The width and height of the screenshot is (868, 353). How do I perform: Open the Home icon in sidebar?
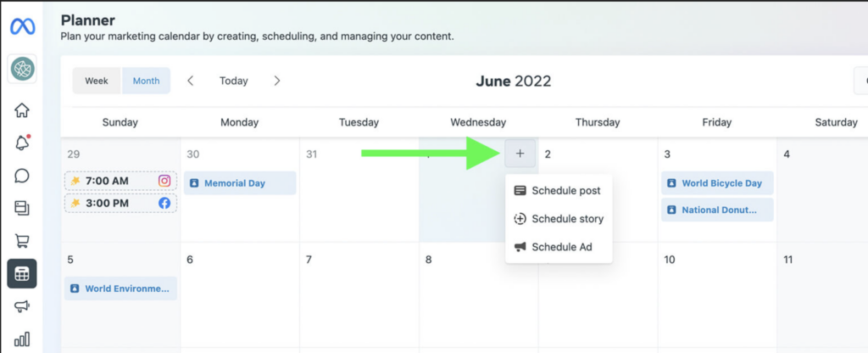(22, 110)
